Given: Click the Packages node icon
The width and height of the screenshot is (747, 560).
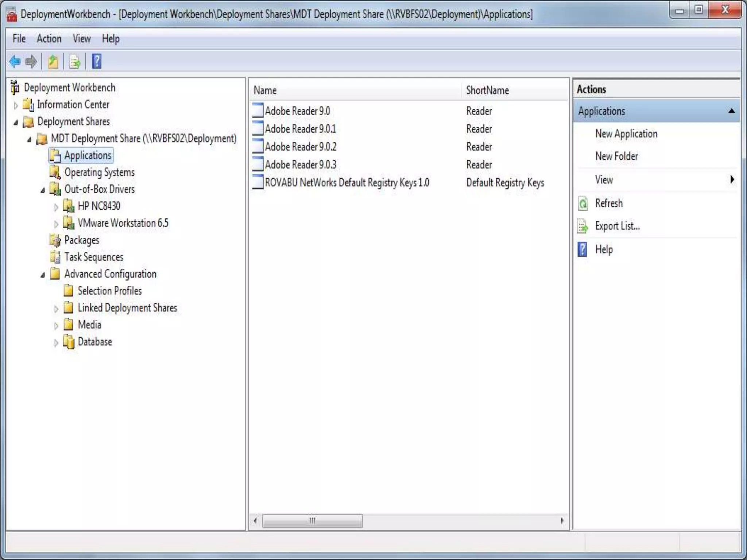Looking at the screenshot, I should (55, 240).
